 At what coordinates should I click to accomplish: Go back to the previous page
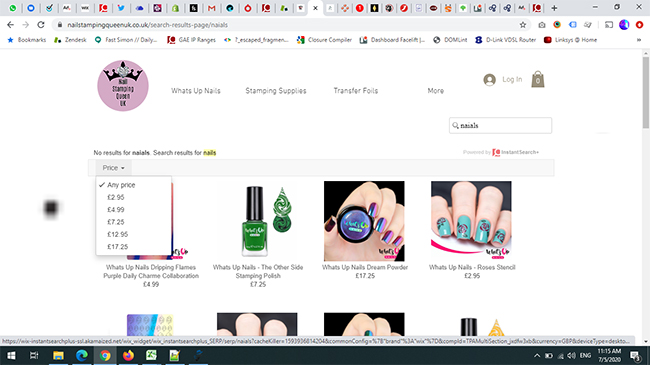(10, 25)
